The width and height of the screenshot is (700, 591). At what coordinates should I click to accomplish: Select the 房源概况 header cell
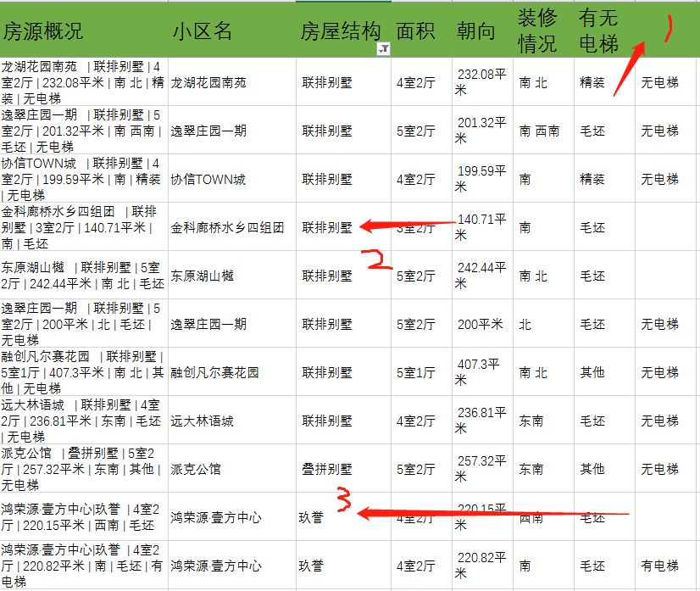(x=84, y=30)
